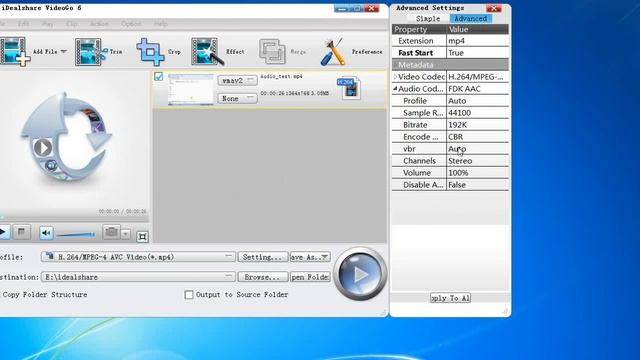640x360 pixels.
Task: Adjust the preview volume slider
Action: [x=76, y=234]
